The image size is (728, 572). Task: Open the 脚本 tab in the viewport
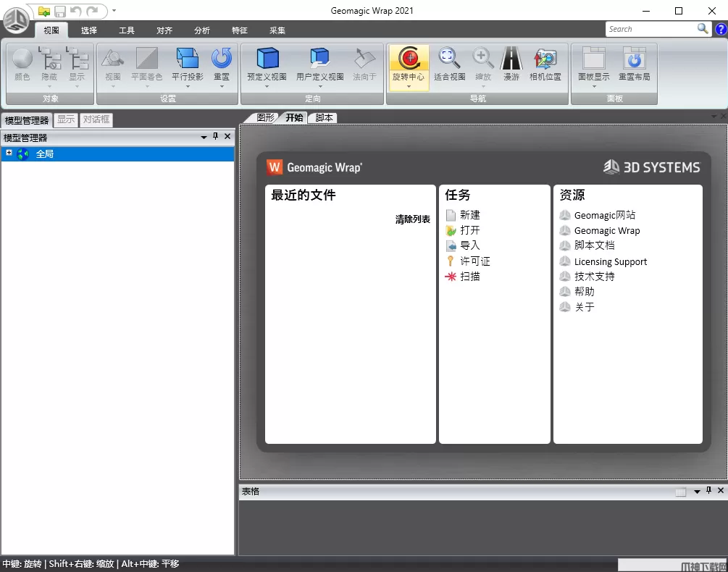click(324, 117)
